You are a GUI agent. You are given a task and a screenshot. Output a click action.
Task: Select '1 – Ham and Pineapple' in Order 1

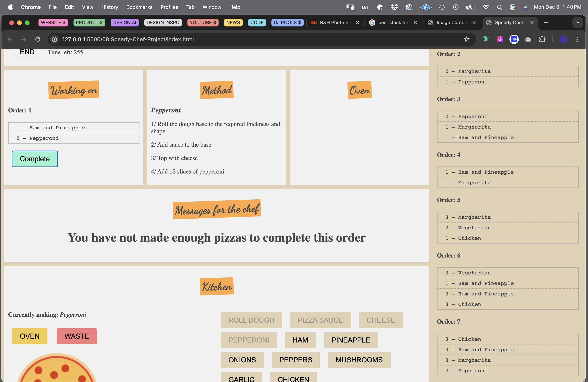[x=74, y=128]
